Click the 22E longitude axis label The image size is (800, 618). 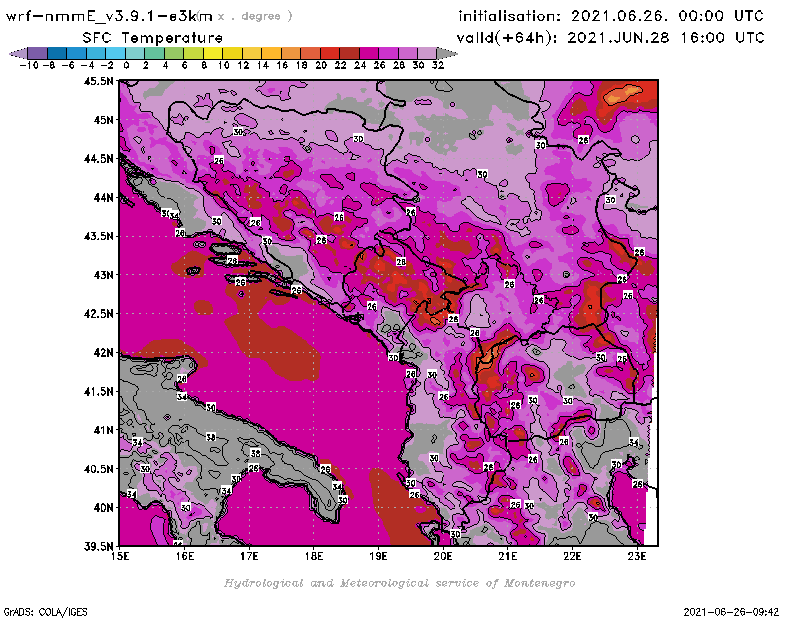coord(572,556)
